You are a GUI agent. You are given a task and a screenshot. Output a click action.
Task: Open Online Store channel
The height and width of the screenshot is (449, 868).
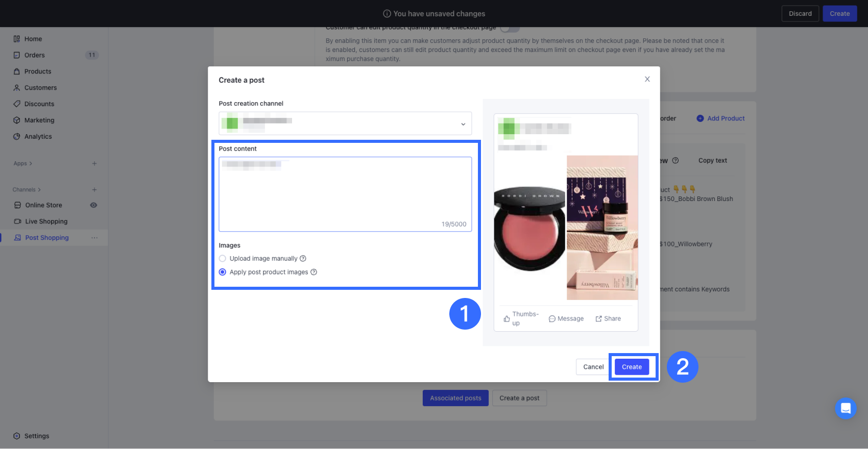point(44,205)
